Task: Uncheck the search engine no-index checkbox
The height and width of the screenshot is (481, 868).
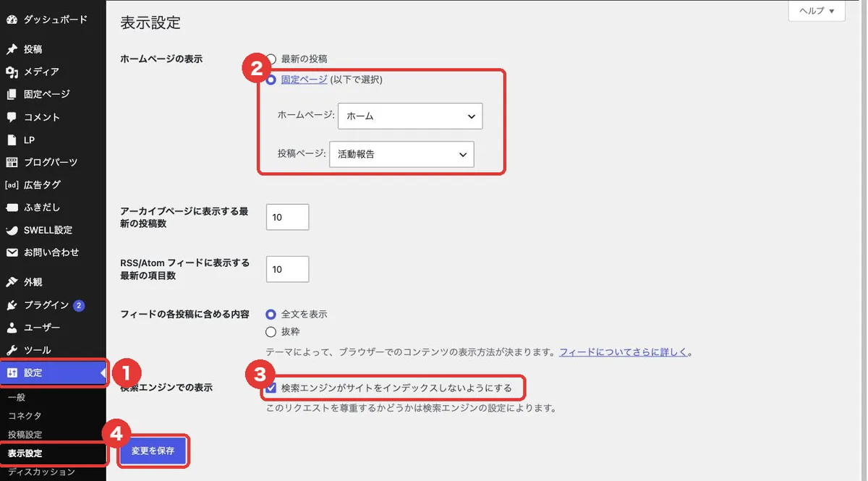Action: 271,388
